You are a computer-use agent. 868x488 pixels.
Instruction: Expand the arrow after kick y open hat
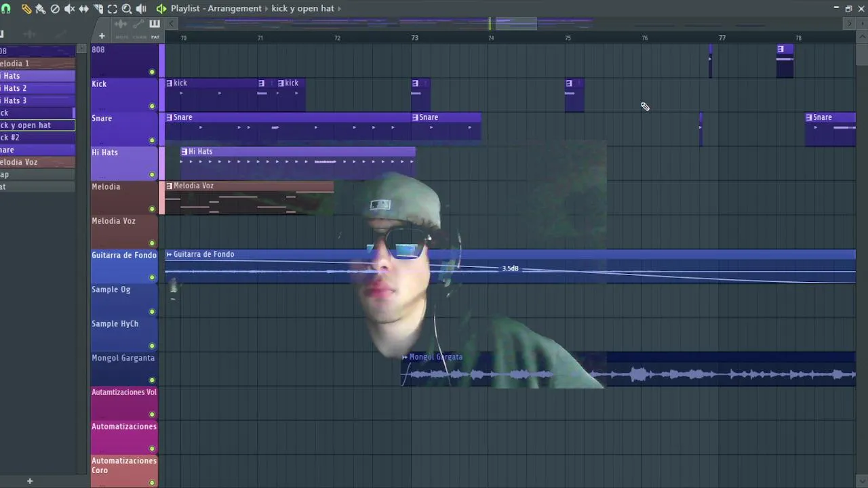340,9
